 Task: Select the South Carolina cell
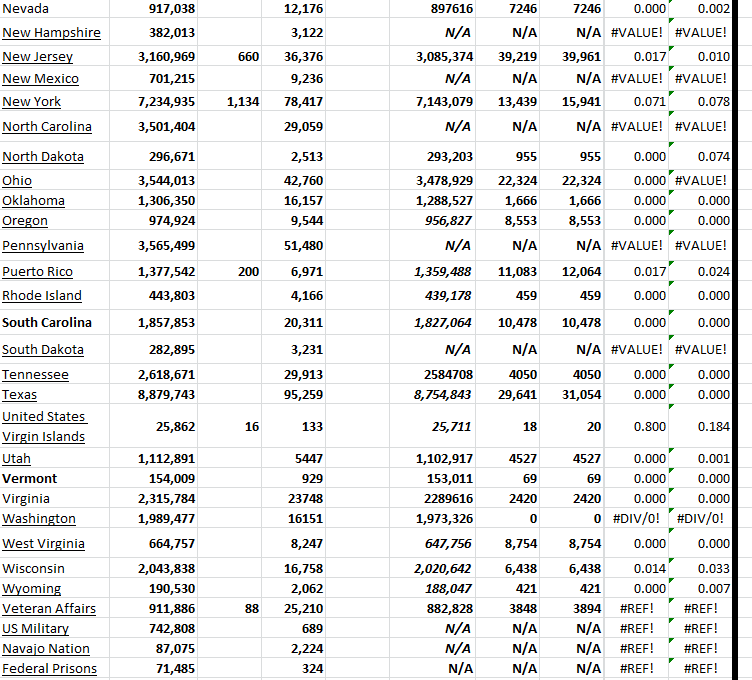point(55,322)
